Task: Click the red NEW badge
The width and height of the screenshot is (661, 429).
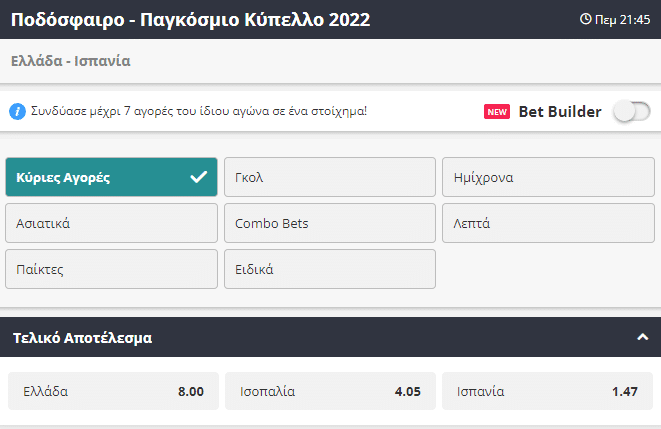Action: click(497, 112)
